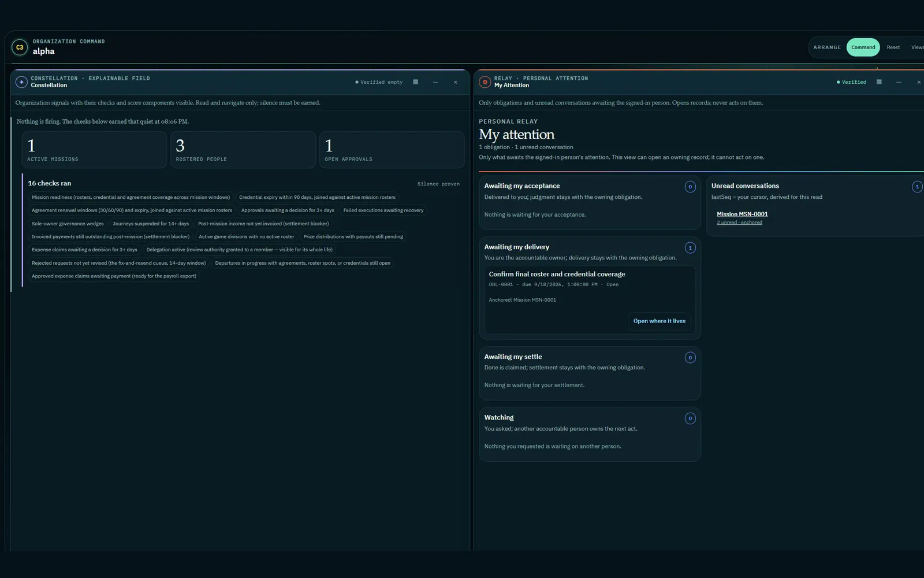Click Approvals awaiting a decision chip
924x578 pixels.
(288, 210)
